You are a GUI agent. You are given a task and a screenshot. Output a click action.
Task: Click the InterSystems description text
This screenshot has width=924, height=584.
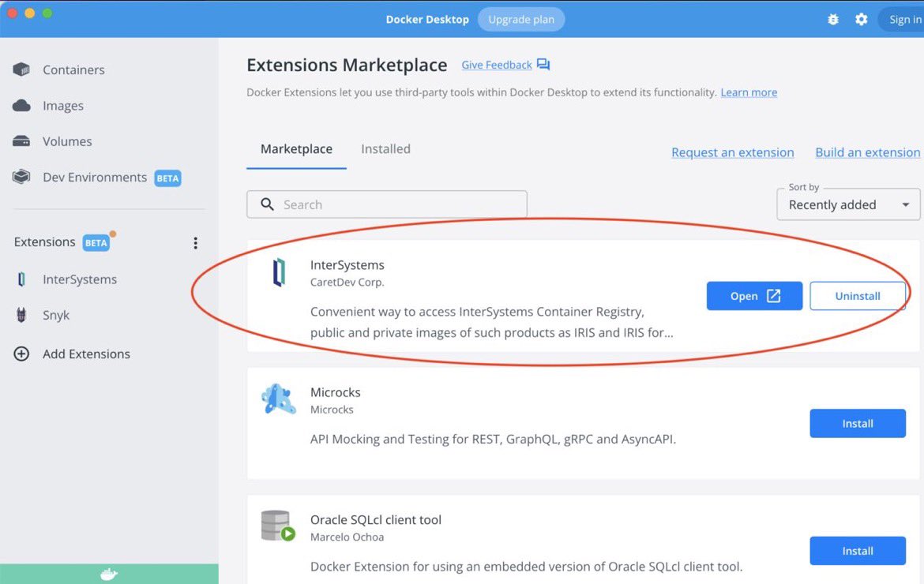[491, 322]
